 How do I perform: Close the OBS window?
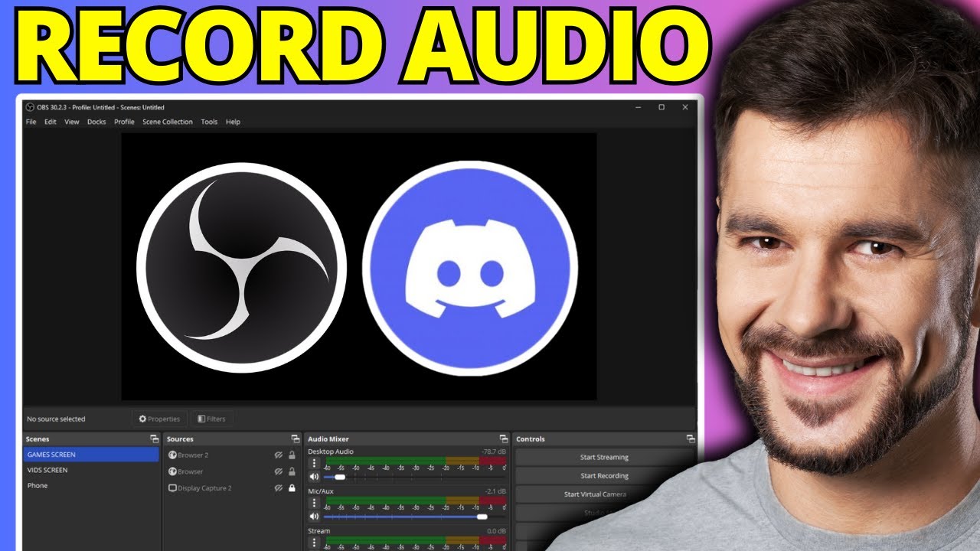point(684,107)
